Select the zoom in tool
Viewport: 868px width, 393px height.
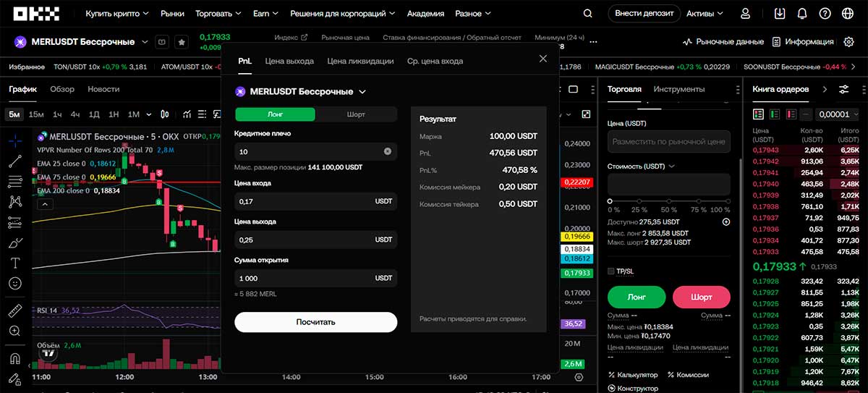point(15,331)
